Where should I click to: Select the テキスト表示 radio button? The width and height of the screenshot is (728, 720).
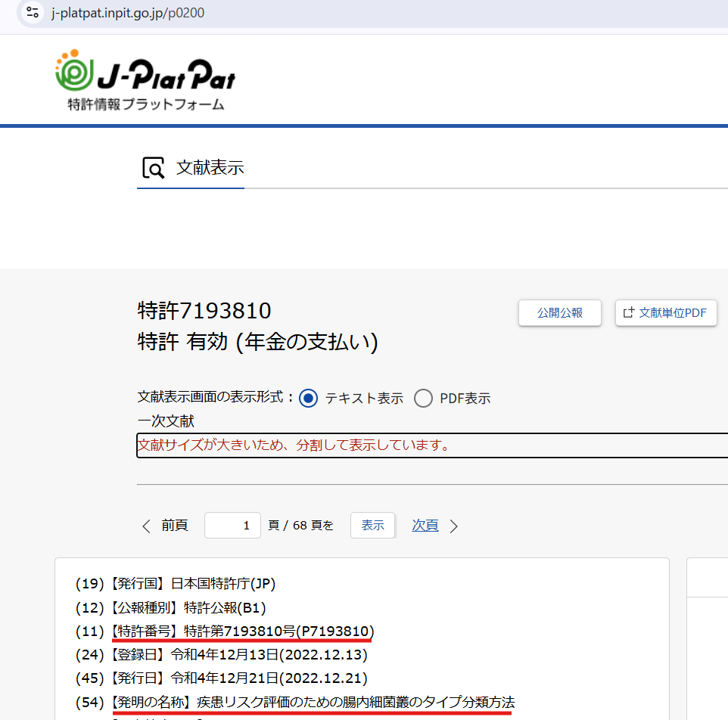click(x=308, y=398)
